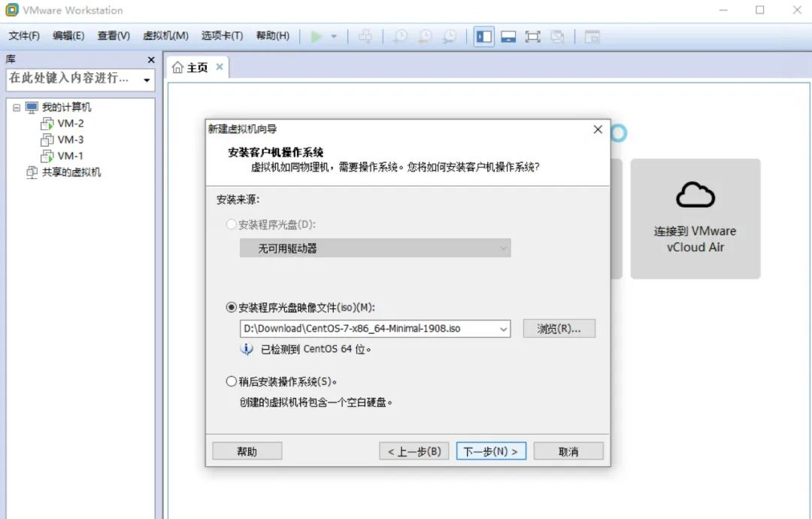
Task: Click the VM-1 virtual machine icon
Action: [x=47, y=156]
